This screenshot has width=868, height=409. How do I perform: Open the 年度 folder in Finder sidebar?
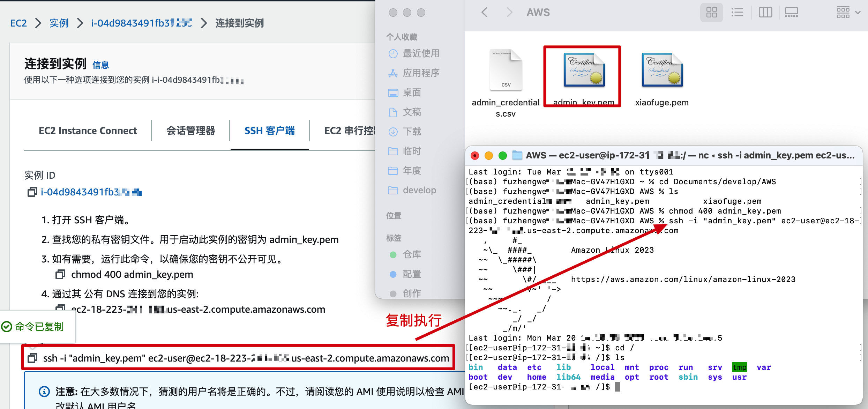[x=405, y=171]
